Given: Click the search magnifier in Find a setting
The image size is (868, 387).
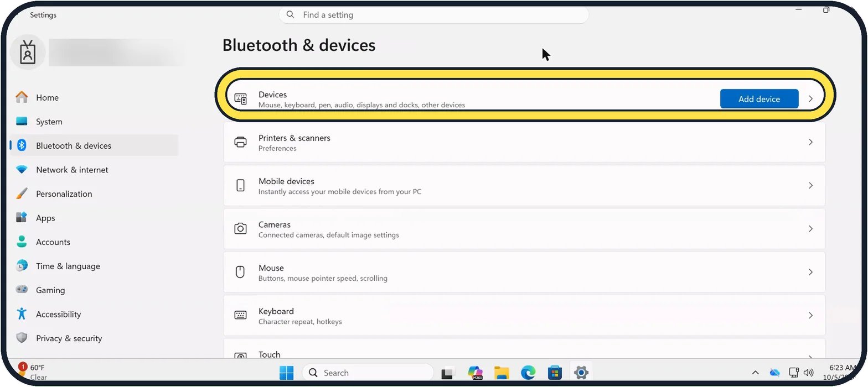Looking at the screenshot, I should [290, 15].
